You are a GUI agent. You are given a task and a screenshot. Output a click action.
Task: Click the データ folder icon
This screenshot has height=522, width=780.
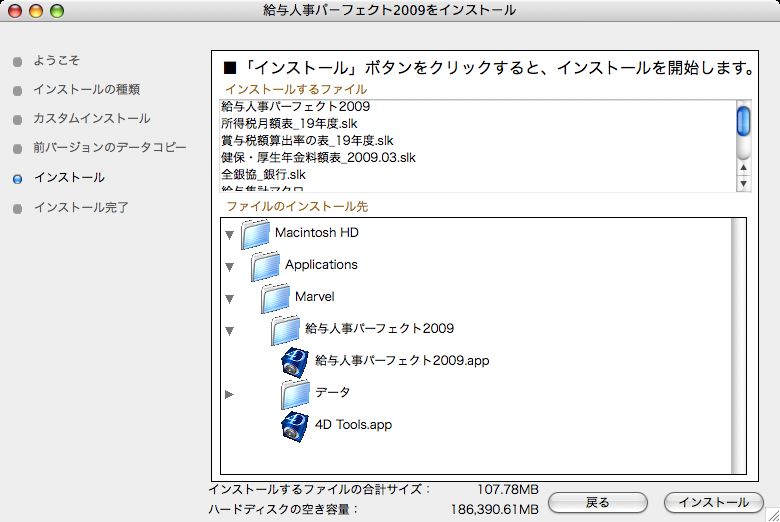point(295,394)
